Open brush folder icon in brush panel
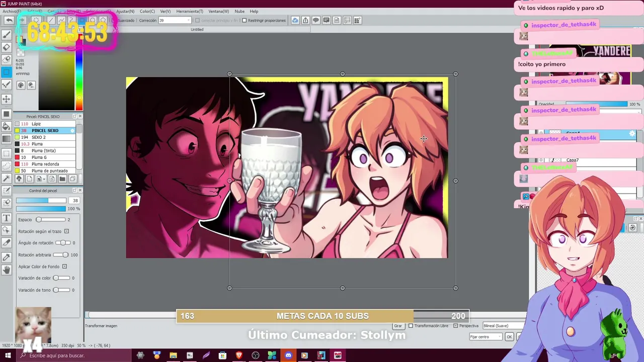The width and height of the screenshot is (644, 362). coord(62,179)
